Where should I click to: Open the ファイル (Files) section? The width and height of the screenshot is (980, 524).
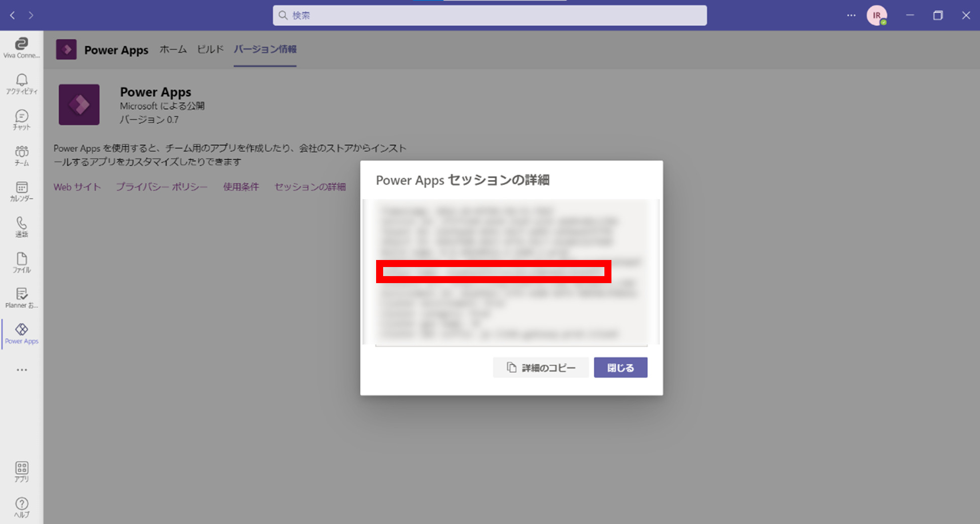point(21,262)
